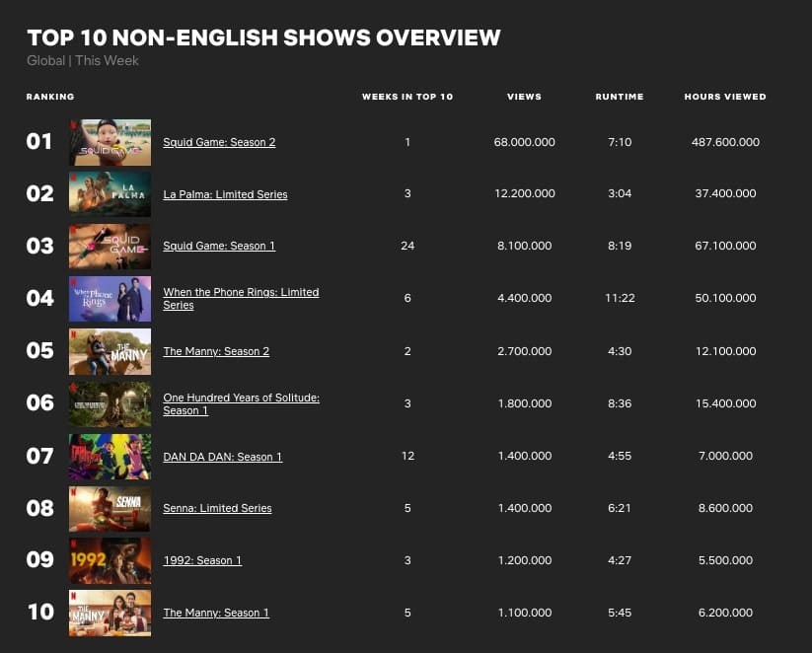Click the 15.400.000 hours viewed value

point(725,403)
